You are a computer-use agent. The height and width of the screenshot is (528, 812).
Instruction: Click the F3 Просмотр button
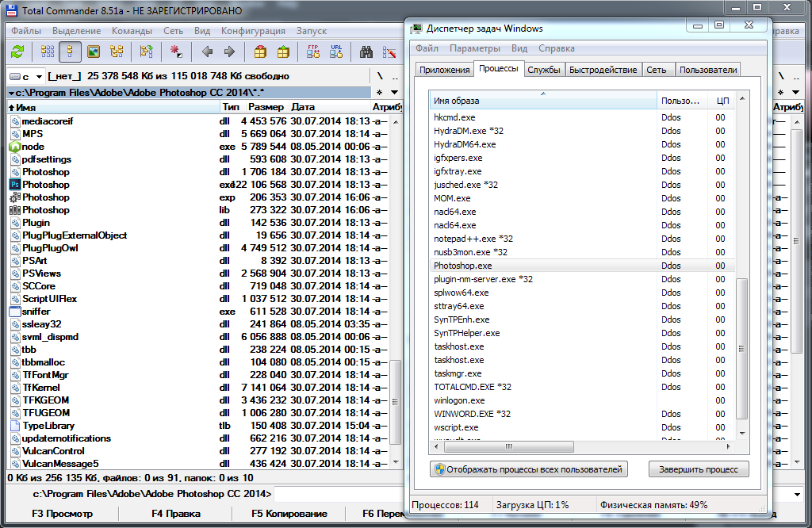[x=62, y=514]
